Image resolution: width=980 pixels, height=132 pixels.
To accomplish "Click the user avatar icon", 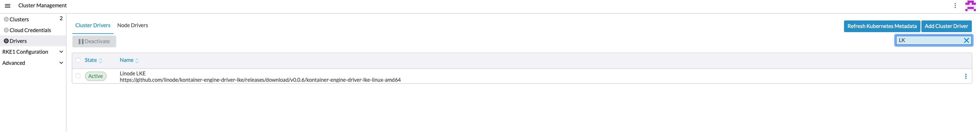I will click(970, 6).
